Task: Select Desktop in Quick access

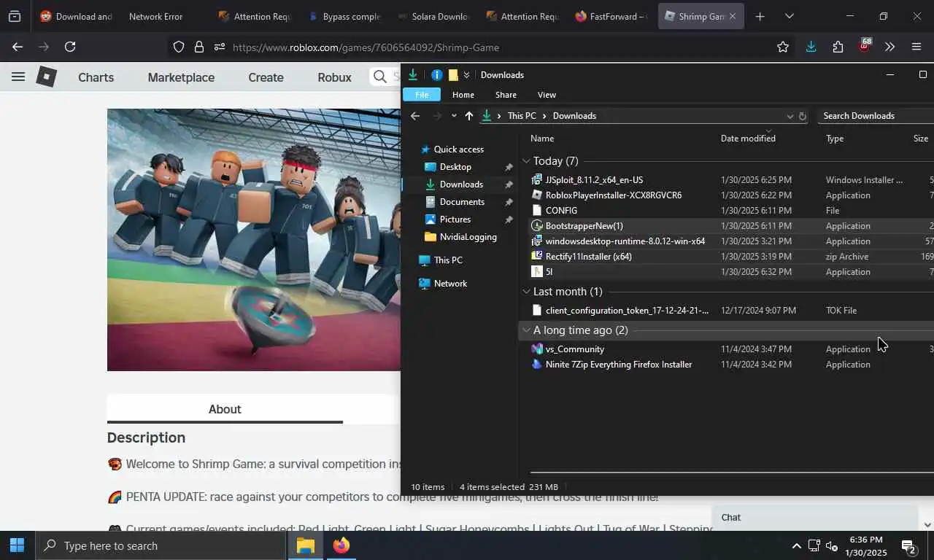Action: [455, 167]
